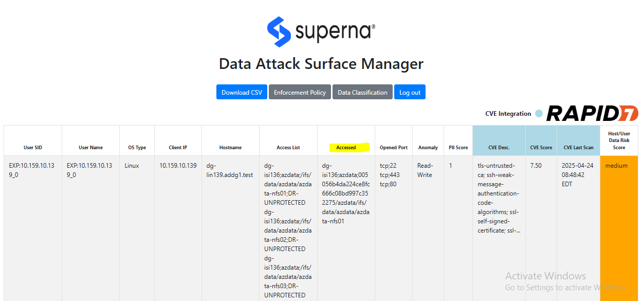The height and width of the screenshot is (301, 644).
Task: Click the Host/User Data Risk Score header
Action: 619,140
